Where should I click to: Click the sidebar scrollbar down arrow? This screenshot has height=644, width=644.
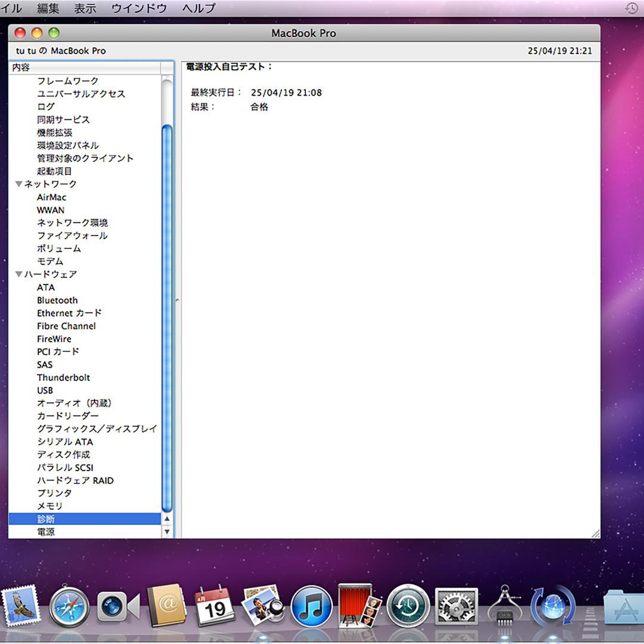[167, 532]
